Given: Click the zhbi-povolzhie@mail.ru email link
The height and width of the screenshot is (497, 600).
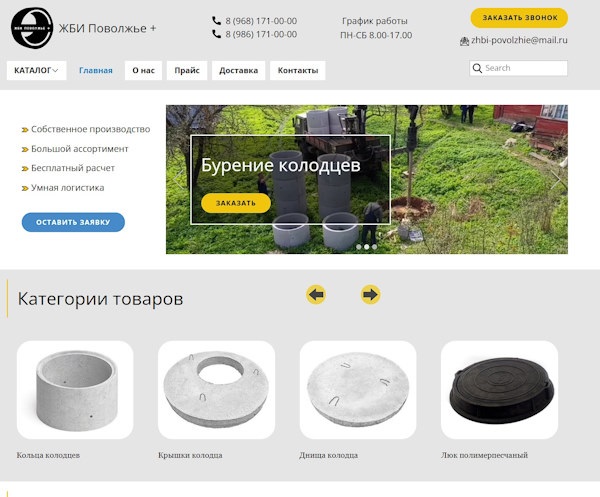Looking at the screenshot, I should [x=519, y=41].
